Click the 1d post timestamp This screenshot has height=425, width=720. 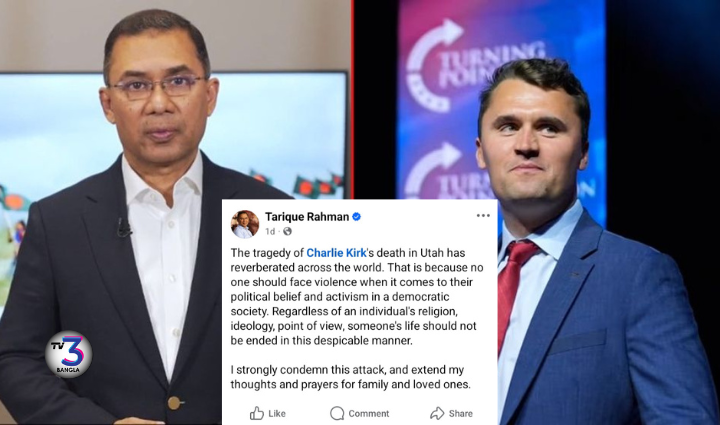[x=270, y=231]
